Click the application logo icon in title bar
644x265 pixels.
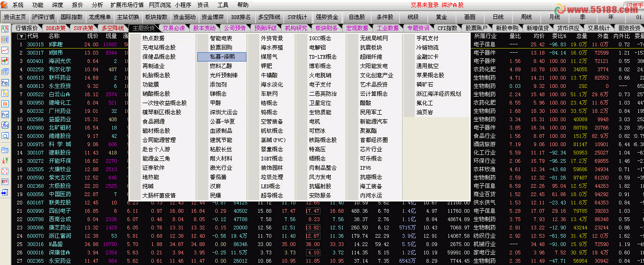[4, 5]
